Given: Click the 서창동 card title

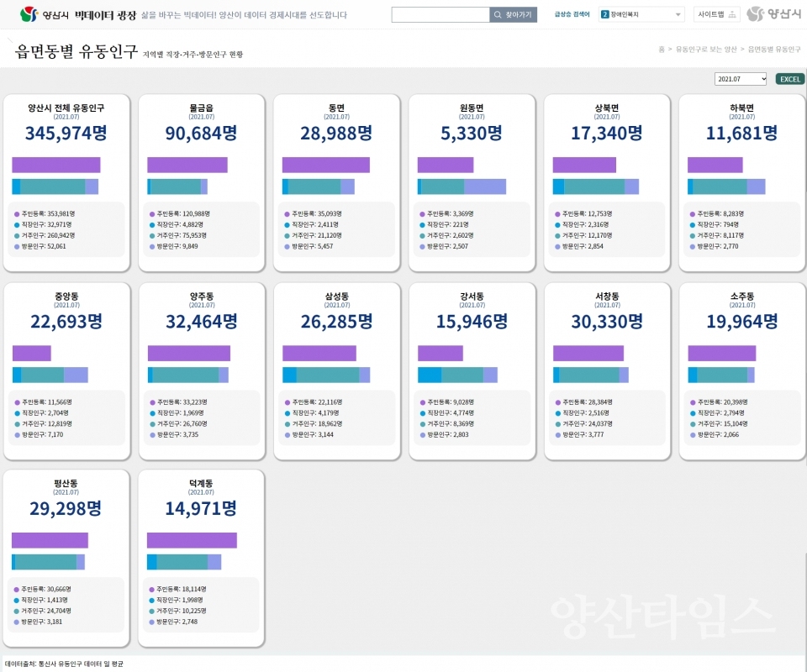Looking at the screenshot, I should (x=607, y=297).
